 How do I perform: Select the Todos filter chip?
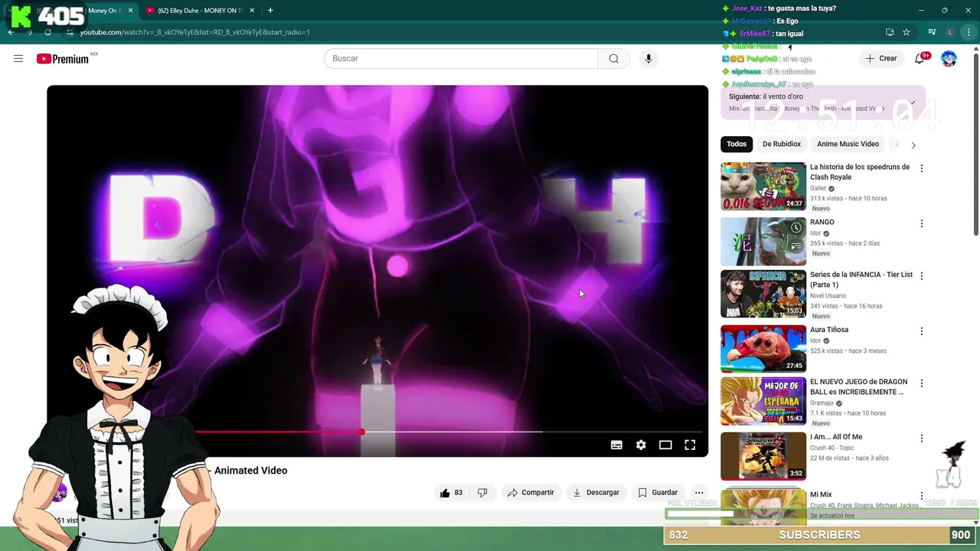(737, 144)
